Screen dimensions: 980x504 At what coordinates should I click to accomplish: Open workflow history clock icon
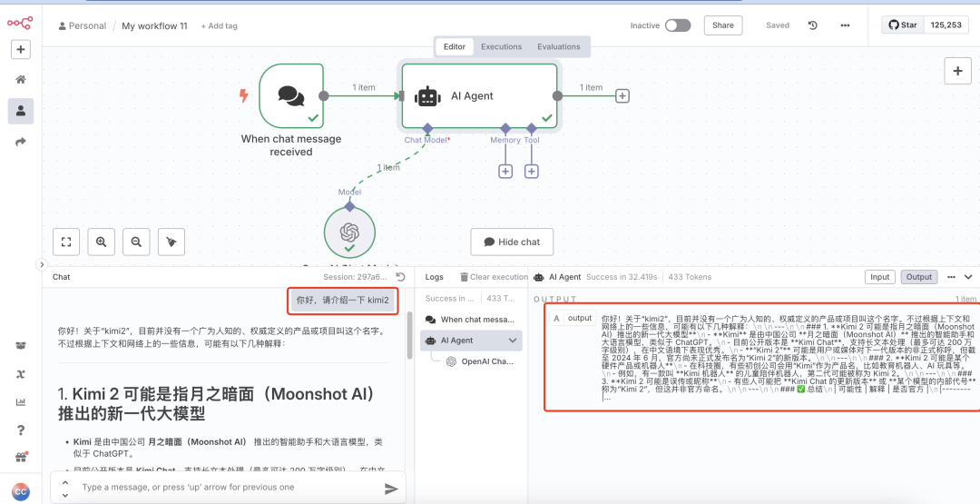812,25
